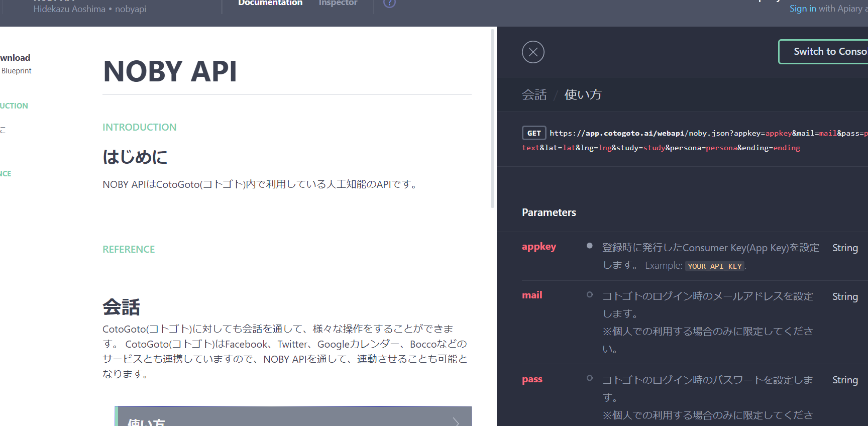
Task: Close the request detail panel with the X icon
Action: (x=533, y=52)
